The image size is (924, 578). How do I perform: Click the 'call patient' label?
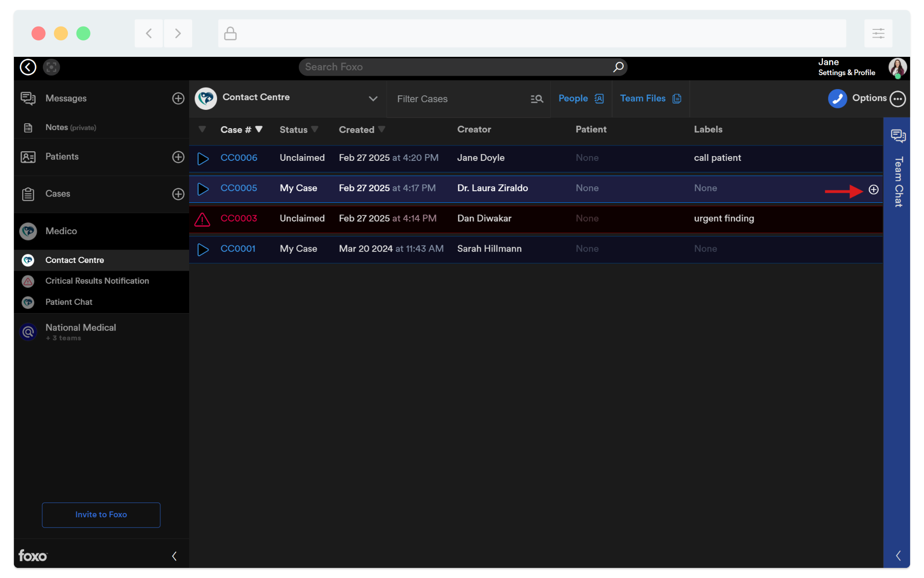click(717, 158)
